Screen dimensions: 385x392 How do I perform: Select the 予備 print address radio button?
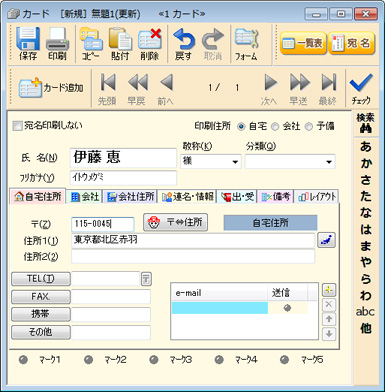309,127
